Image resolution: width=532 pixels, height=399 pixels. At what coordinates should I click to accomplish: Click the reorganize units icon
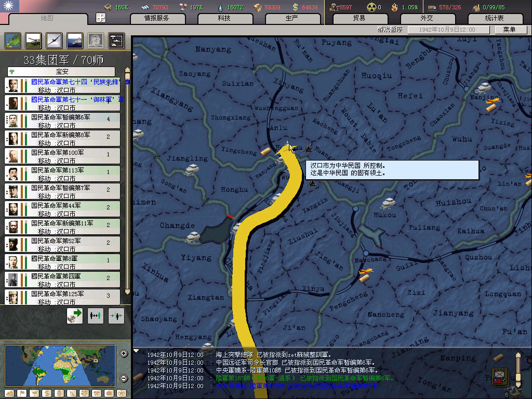(x=95, y=315)
